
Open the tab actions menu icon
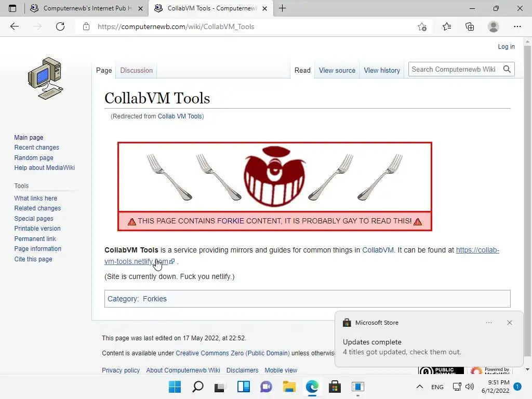click(x=12, y=8)
